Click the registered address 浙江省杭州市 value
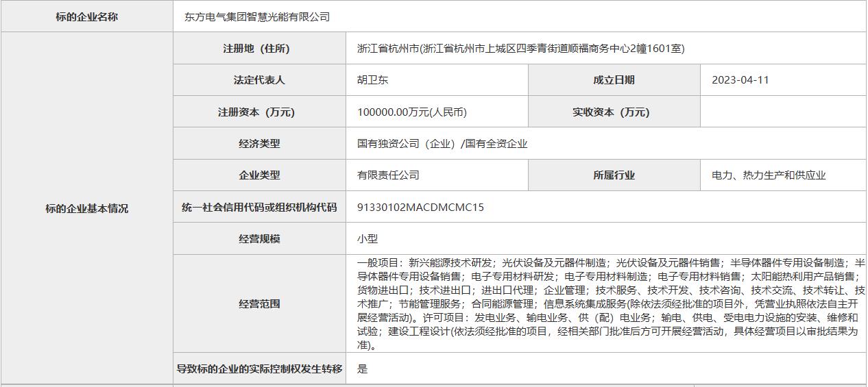This screenshot has width=868, height=387. click(521, 48)
